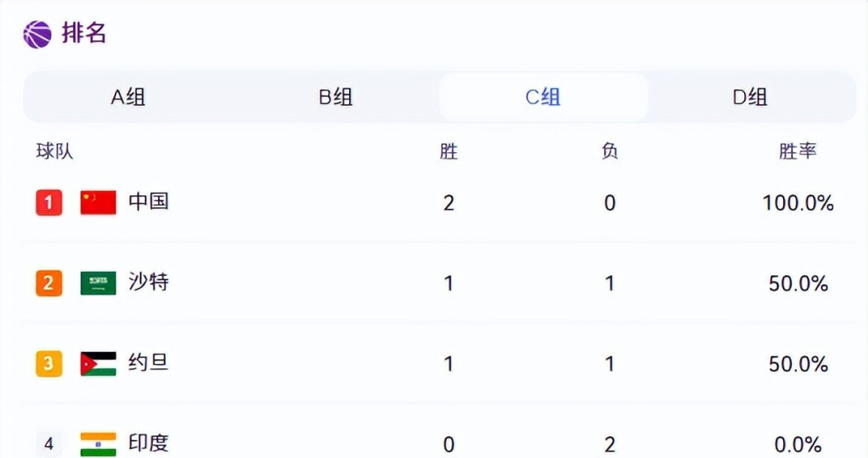
Task: Select the active C组 tab
Action: 543,97
